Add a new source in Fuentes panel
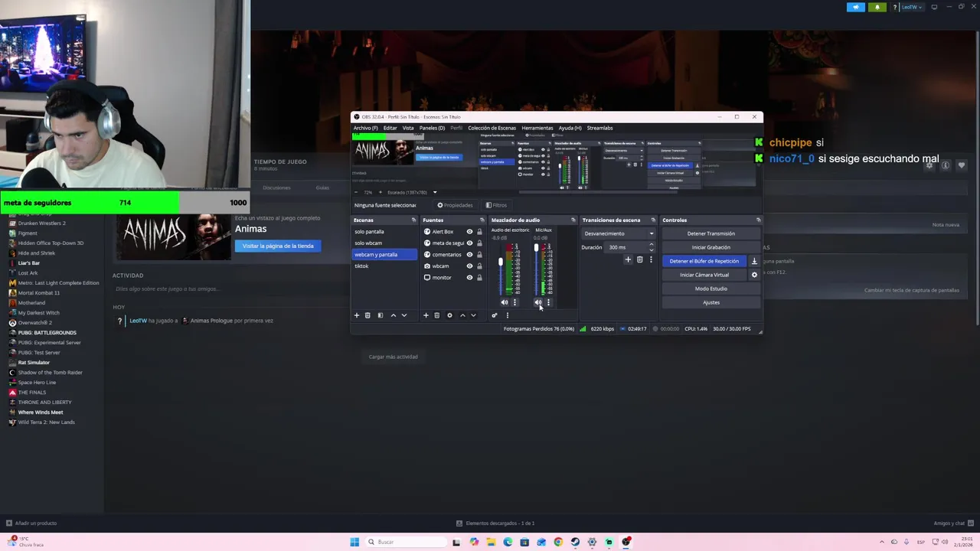The image size is (980, 551). [426, 315]
